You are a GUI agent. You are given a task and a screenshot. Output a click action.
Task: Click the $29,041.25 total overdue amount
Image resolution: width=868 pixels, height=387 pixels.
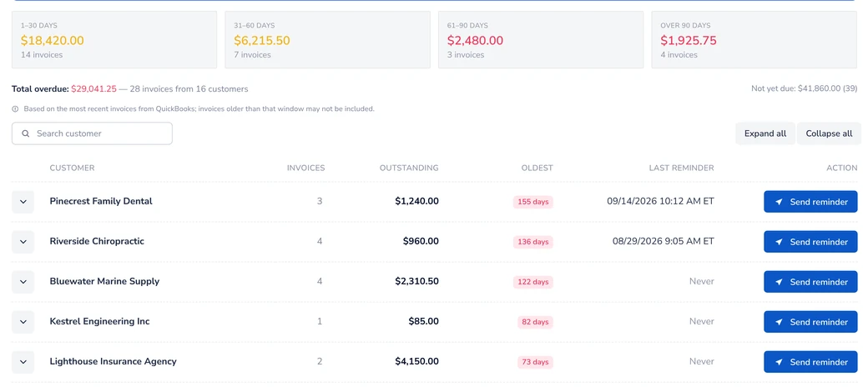pos(93,88)
